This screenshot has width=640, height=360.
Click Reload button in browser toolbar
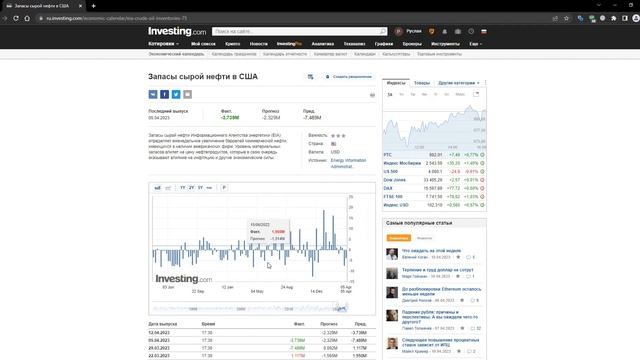coord(16,18)
